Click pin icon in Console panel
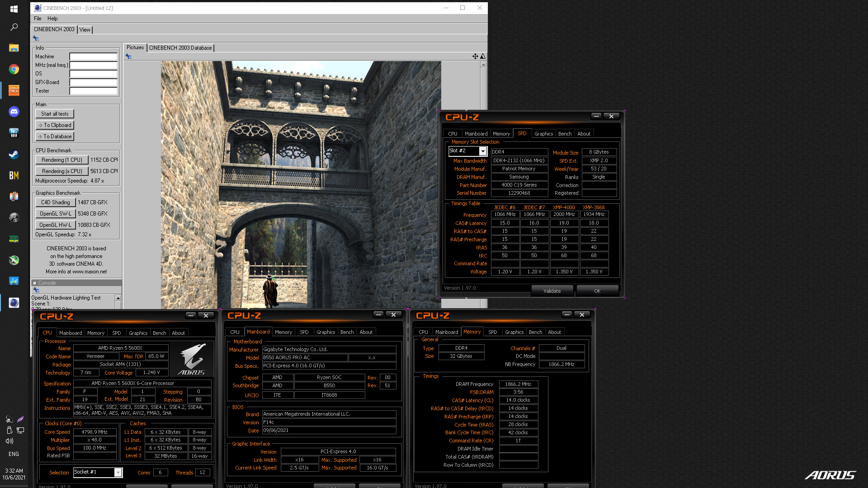The width and height of the screenshot is (868, 488). pos(36,290)
